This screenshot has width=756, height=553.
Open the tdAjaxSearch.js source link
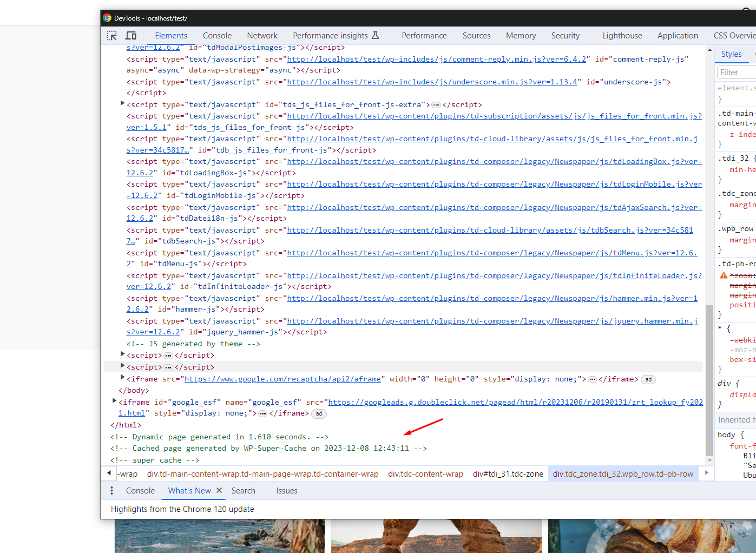click(414, 213)
